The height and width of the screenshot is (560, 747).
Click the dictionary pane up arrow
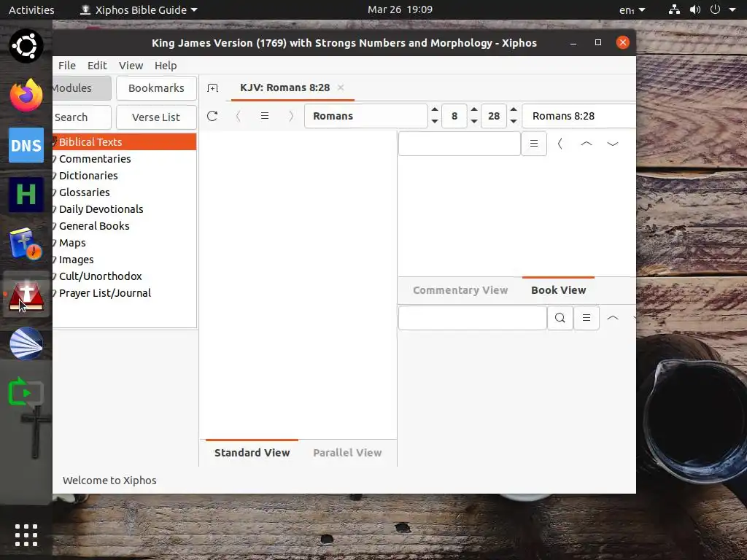pyautogui.click(x=613, y=318)
